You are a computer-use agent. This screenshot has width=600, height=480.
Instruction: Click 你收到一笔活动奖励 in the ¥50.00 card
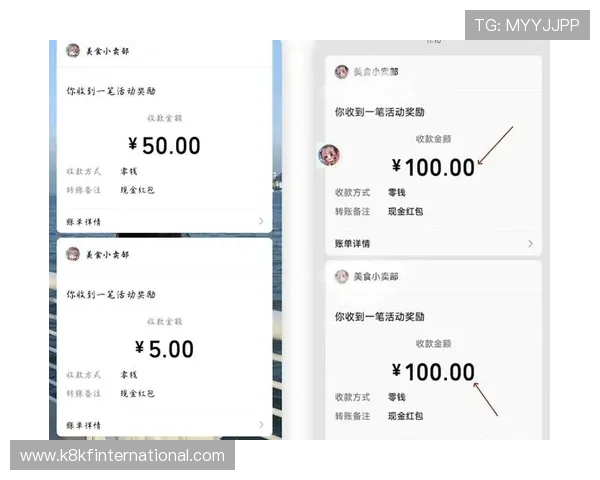111,91
